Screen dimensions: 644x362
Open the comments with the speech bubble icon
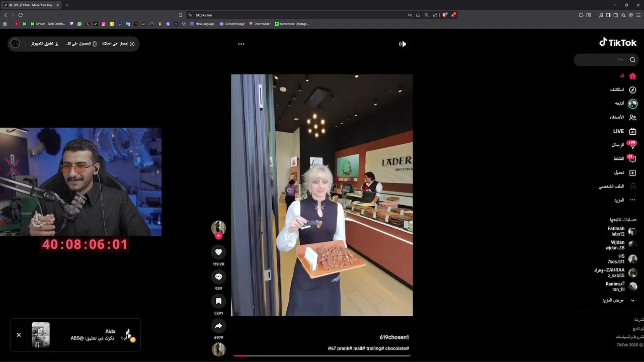[218, 277]
